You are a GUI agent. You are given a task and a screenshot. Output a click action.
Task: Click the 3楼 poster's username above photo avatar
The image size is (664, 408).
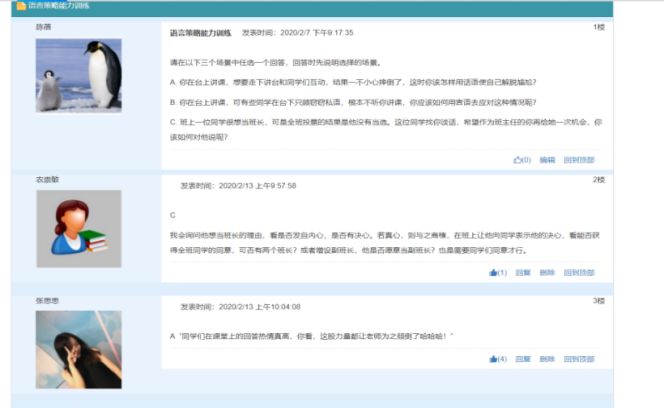pyautogui.click(x=47, y=300)
